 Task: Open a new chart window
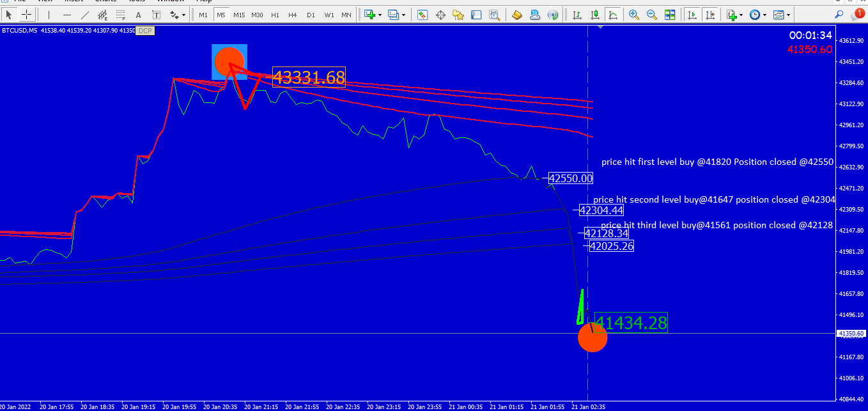point(369,14)
